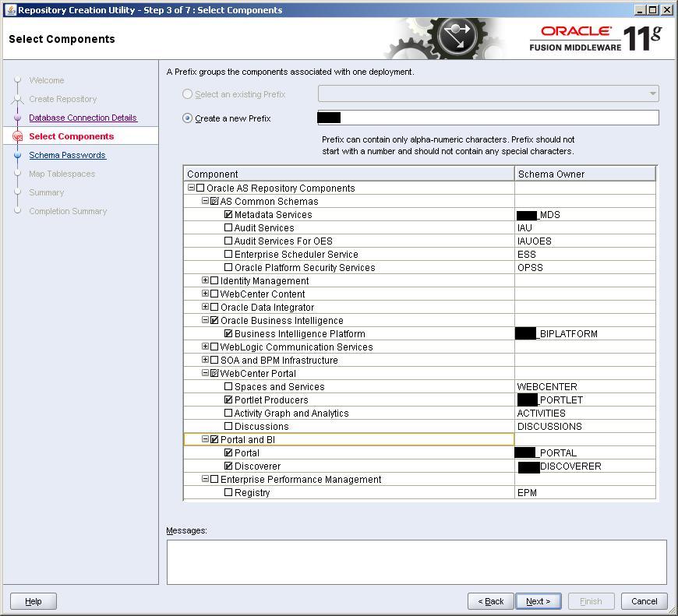This screenshot has width=678, height=616.
Task: Open Help for this wizard page
Action: click(33, 600)
